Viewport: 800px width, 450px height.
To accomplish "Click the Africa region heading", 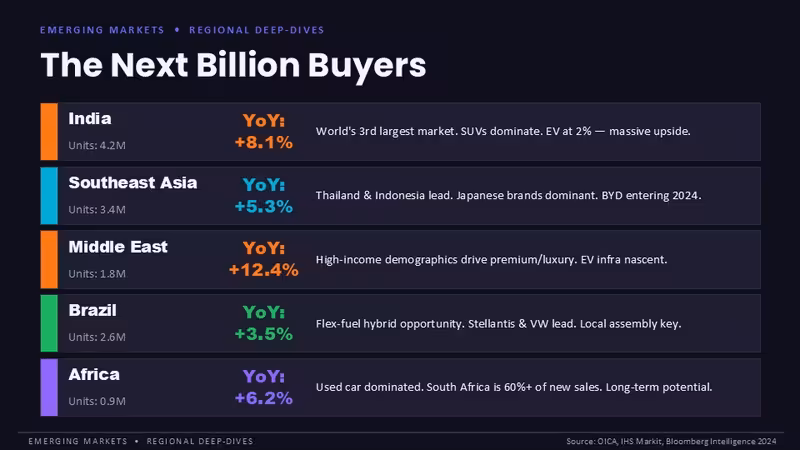I will 94,374.
